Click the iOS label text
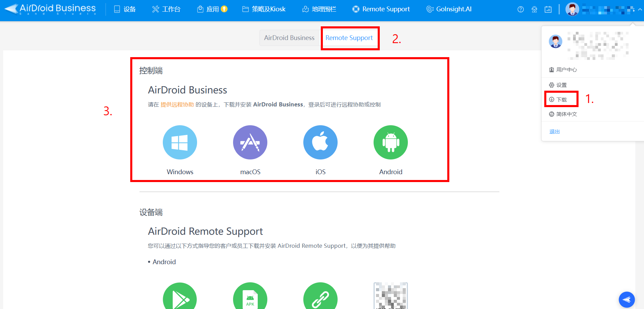The width and height of the screenshot is (644, 309). [x=320, y=172]
